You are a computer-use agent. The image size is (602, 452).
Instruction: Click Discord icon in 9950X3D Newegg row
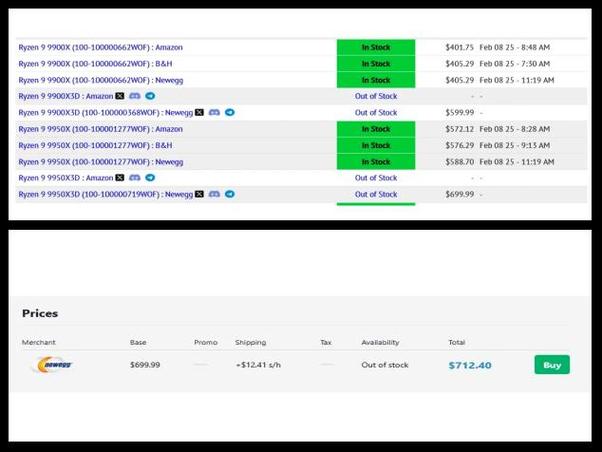(x=214, y=194)
